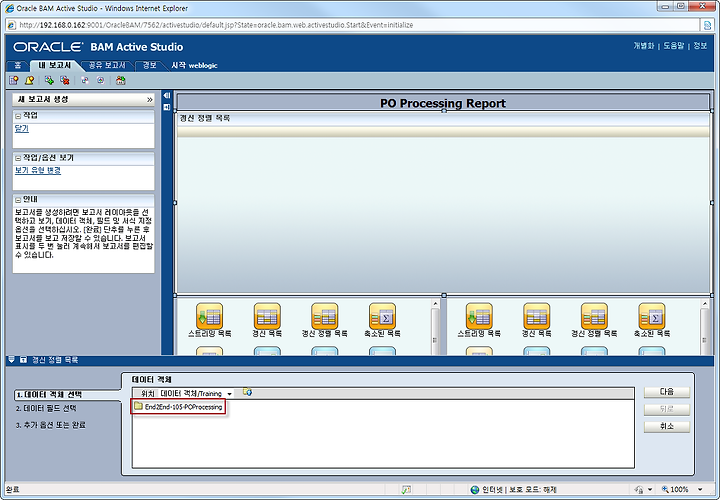The width and height of the screenshot is (720, 500).
Task: Choose 축소된 목록 view in left gallery
Action: click(382, 320)
